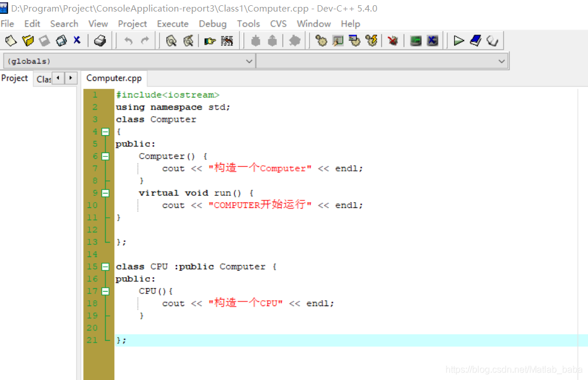Click the green chip icon
The height and width of the screenshot is (380, 588).
pyautogui.click(x=415, y=40)
